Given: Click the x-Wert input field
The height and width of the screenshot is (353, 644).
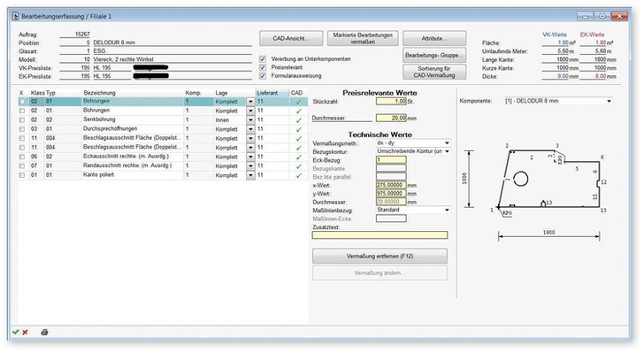Looking at the screenshot, I should (x=391, y=185).
